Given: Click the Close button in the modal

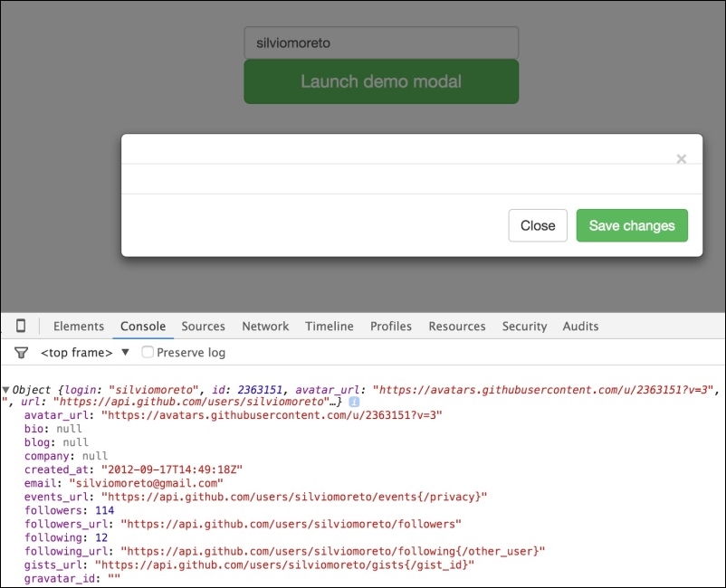Looking at the screenshot, I should 538,225.
